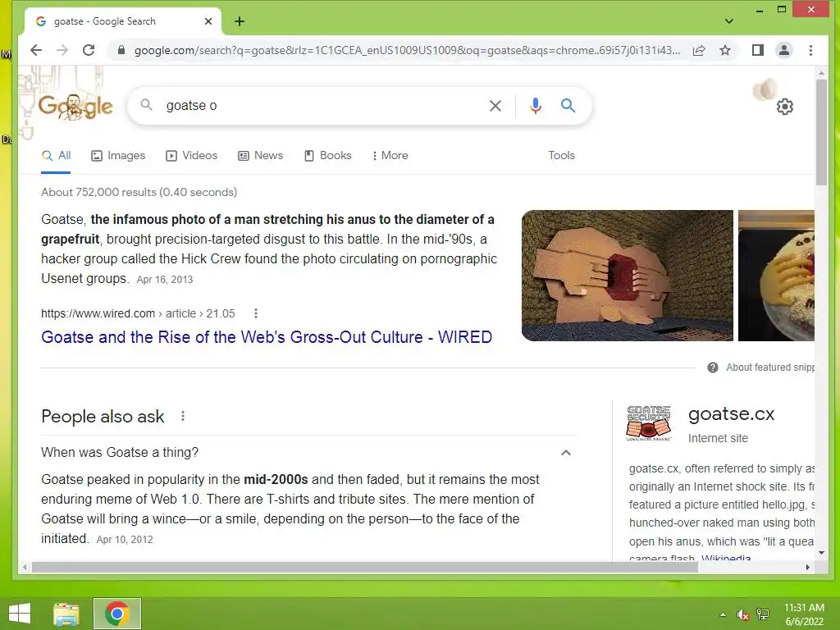Start voice search with microphone icon
840x630 pixels.
click(535, 106)
